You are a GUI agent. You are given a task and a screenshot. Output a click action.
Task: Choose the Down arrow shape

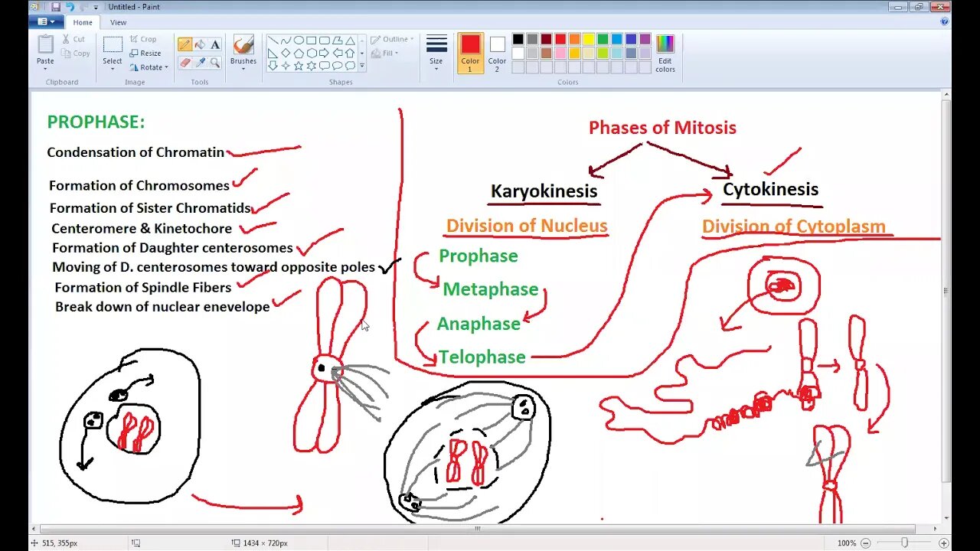click(x=273, y=66)
